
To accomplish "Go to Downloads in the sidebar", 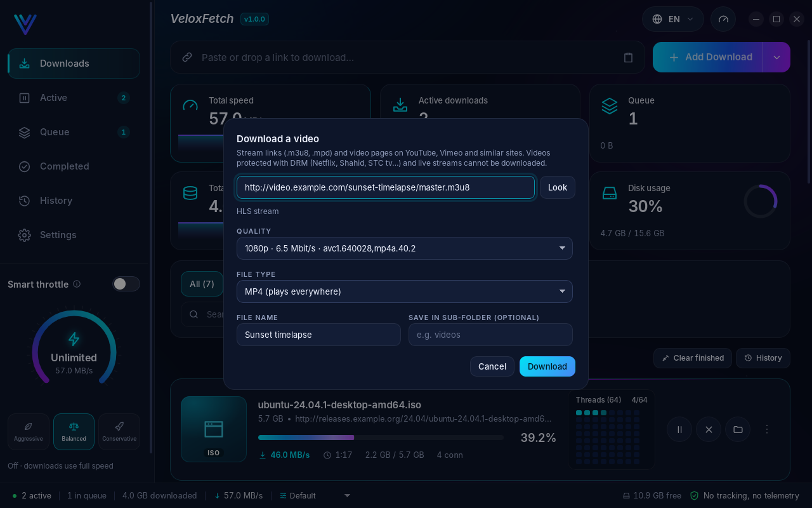I will coord(74,63).
